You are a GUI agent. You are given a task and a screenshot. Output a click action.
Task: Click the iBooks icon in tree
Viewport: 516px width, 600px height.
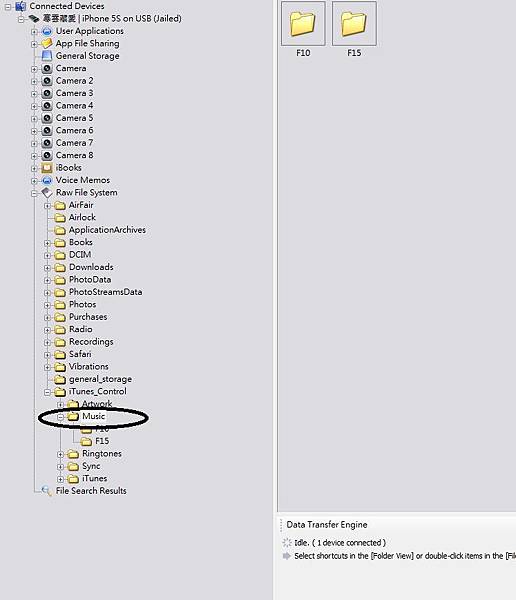coord(47,168)
